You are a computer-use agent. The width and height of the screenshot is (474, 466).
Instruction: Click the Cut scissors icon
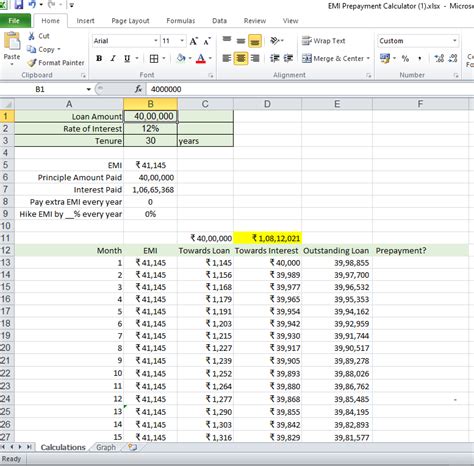(32, 36)
